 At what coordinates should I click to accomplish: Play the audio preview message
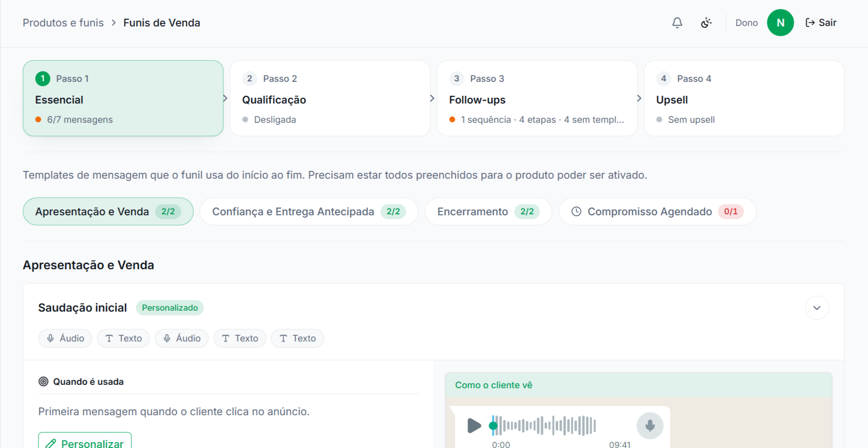click(x=474, y=425)
